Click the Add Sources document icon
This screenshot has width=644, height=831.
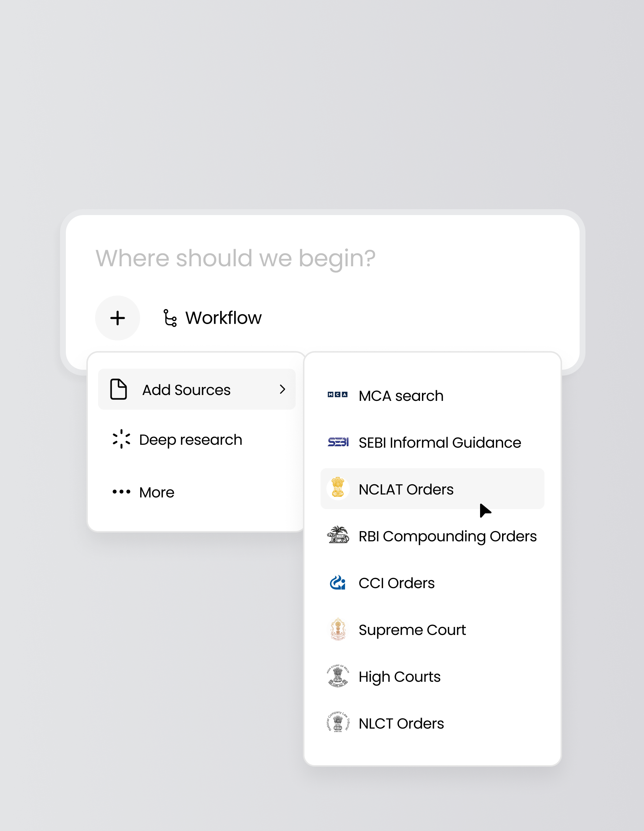118,389
